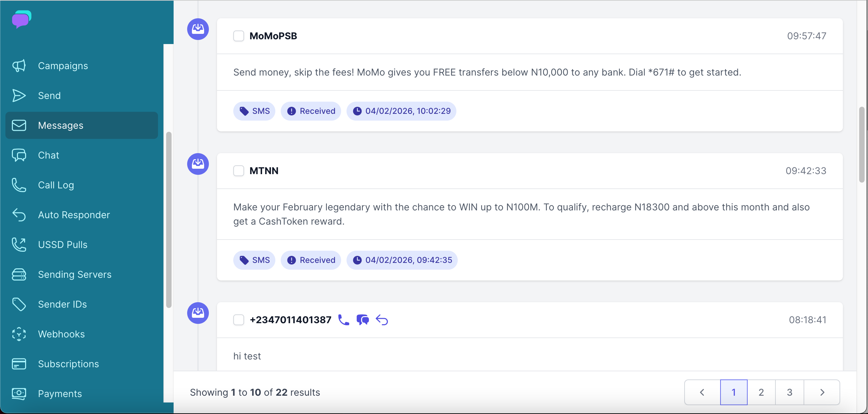Select the Messages envelope icon
Image resolution: width=868 pixels, height=414 pixels.
click(x=19, y=125)
